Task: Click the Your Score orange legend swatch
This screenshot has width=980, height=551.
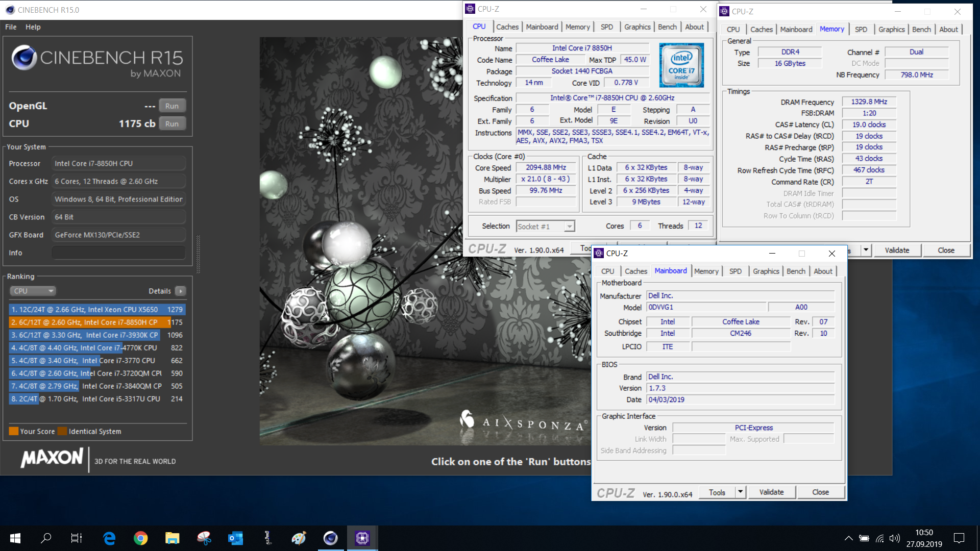Action: click(x=14, y=431)
